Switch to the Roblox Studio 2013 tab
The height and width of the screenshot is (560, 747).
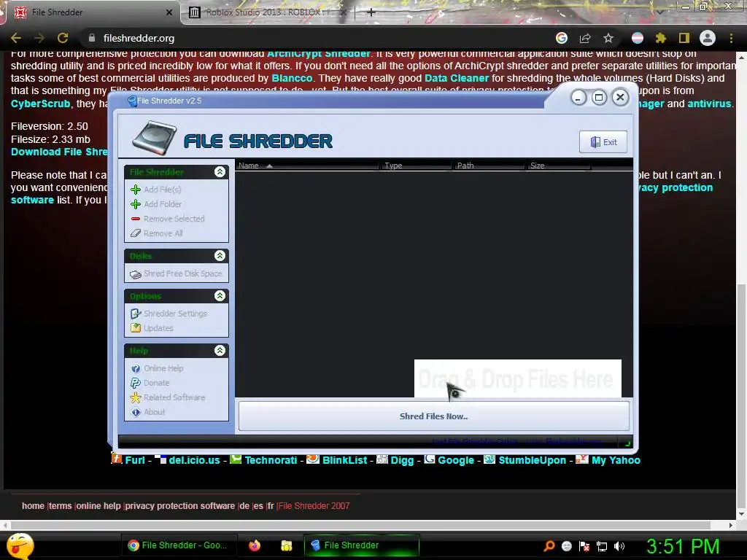(268, 12)
